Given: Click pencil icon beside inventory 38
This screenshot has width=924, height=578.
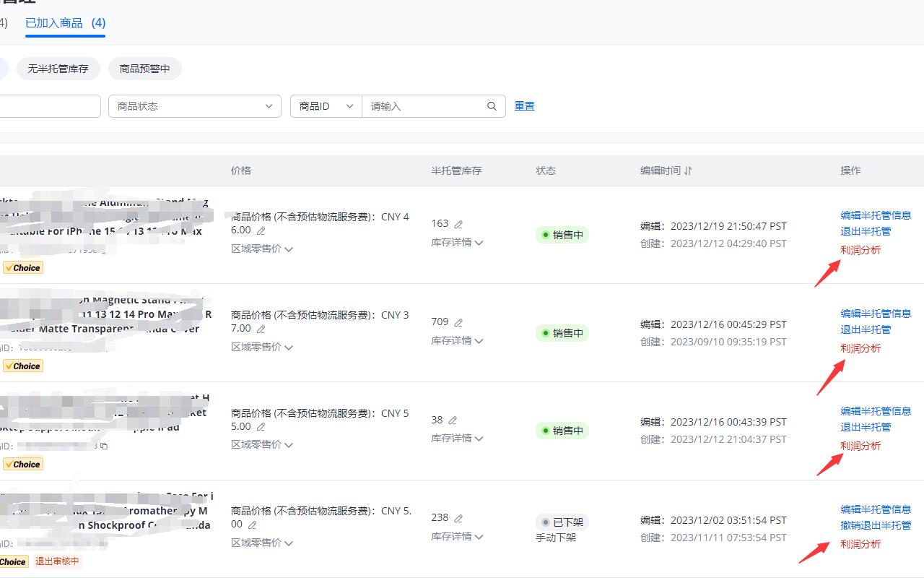Looking at the screenshot, I should (x=454, y=420).
